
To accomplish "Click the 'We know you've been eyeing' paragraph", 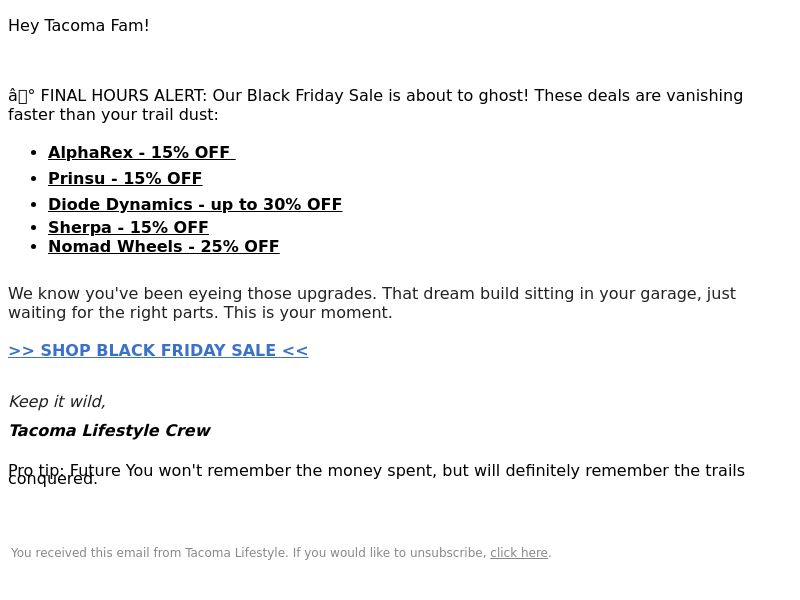I will tap(372, 303).
